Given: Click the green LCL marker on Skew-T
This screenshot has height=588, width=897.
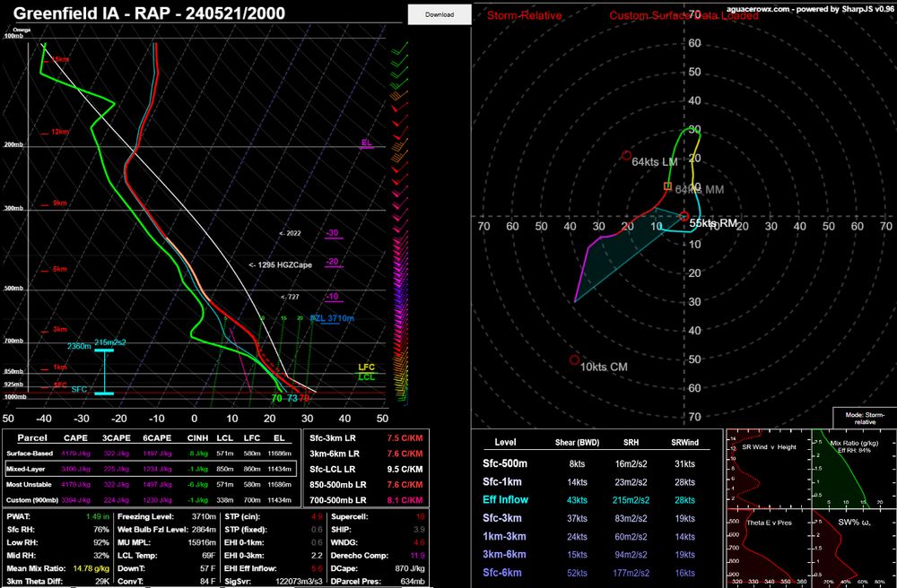Looking at the screenshot, I should pos(366,376).
